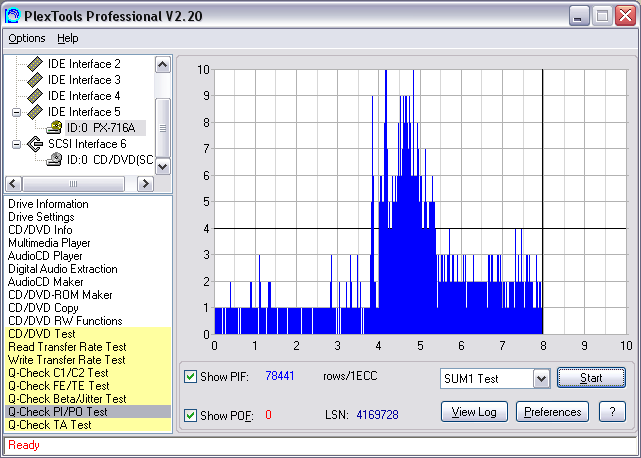Click the question mark help button
This screenshot has height=458, width=641.
612,412
